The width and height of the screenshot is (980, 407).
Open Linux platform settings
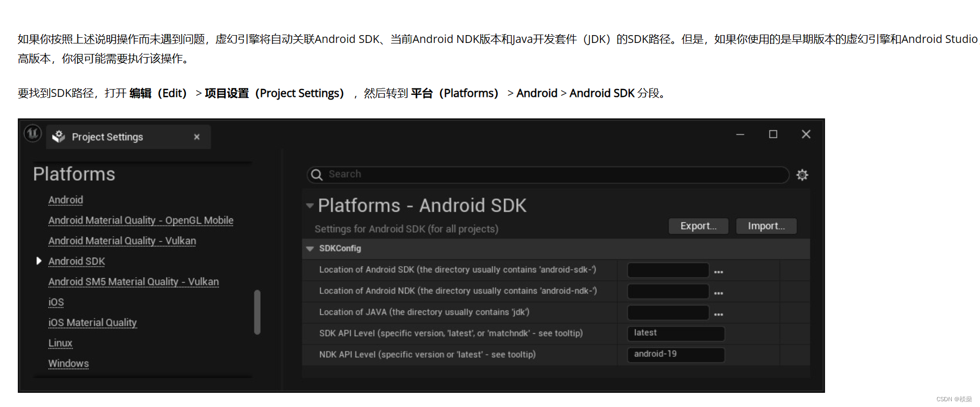point(60,343)
